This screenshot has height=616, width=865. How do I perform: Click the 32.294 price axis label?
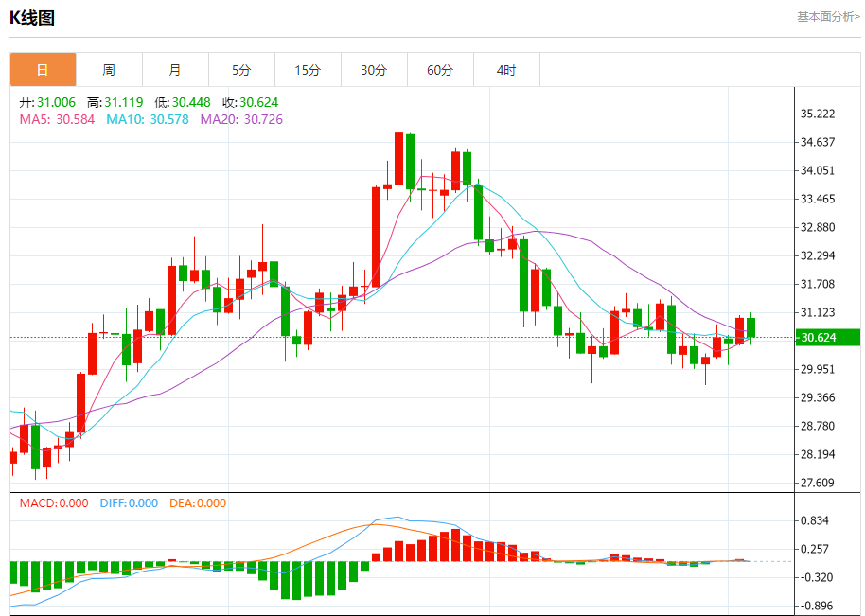tap(818, 255)
